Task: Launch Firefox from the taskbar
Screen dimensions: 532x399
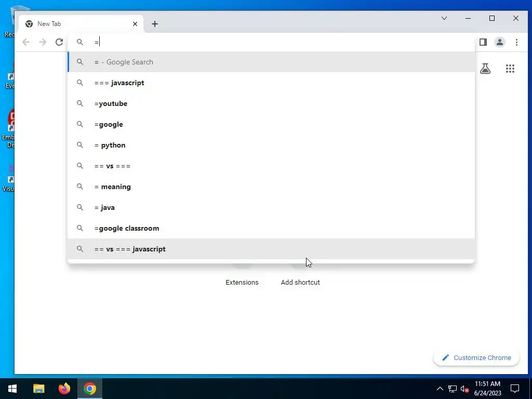Action: 64,389
